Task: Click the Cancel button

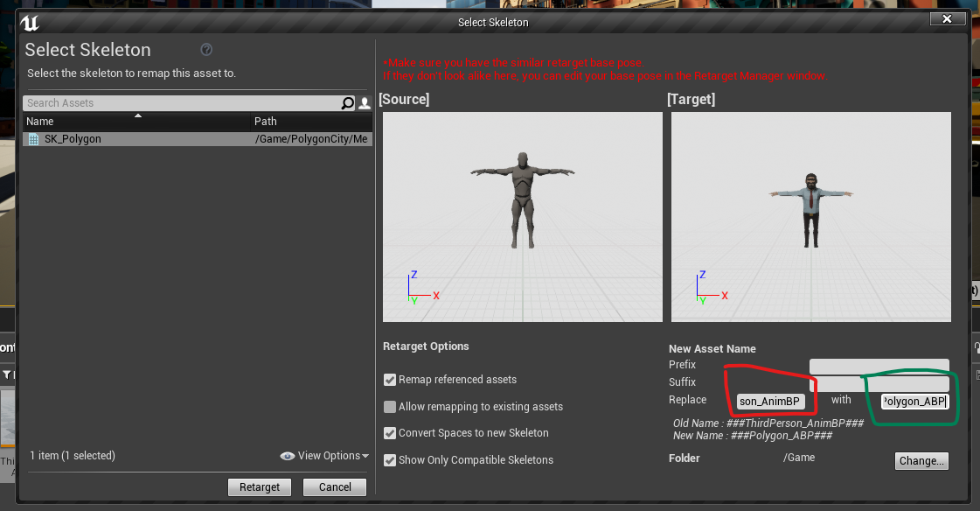Action: click(x=334, y=486)
